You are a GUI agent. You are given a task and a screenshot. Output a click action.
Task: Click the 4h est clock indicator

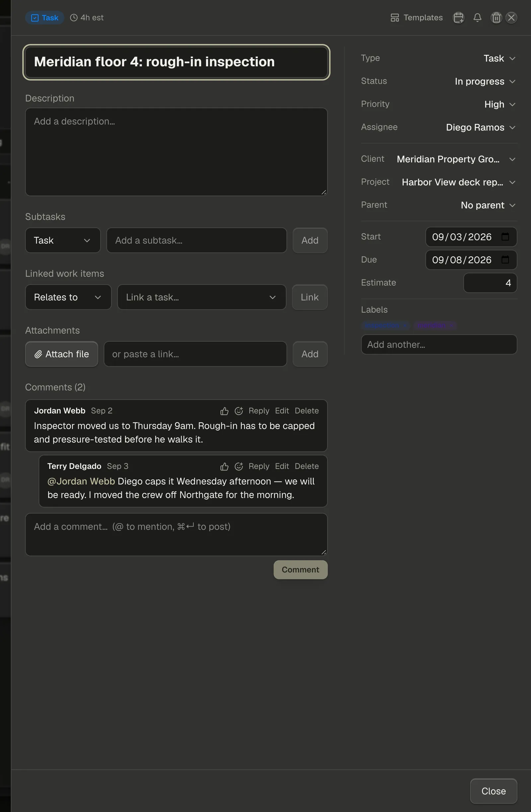[87, 17]
